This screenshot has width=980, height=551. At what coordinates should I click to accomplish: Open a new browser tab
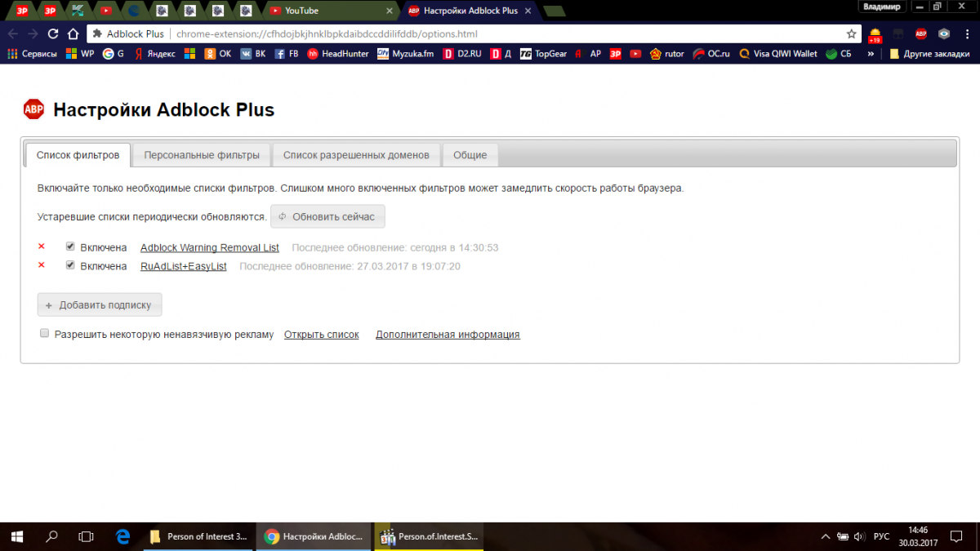553,11
